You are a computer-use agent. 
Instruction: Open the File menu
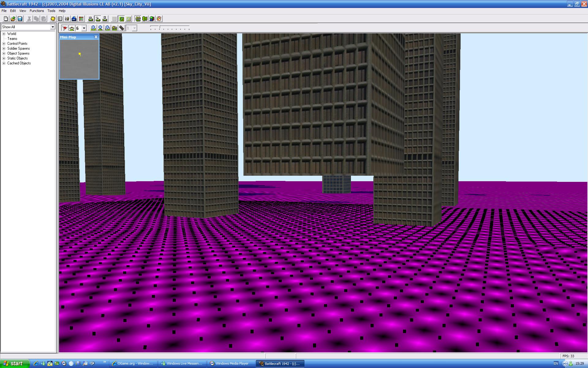tap(4, 11)
